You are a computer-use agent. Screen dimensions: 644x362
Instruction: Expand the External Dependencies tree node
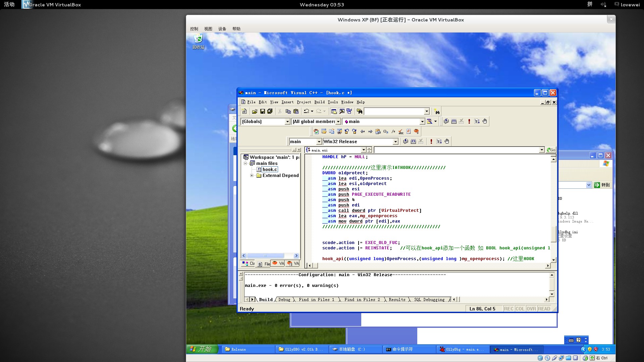click(252, 175)
